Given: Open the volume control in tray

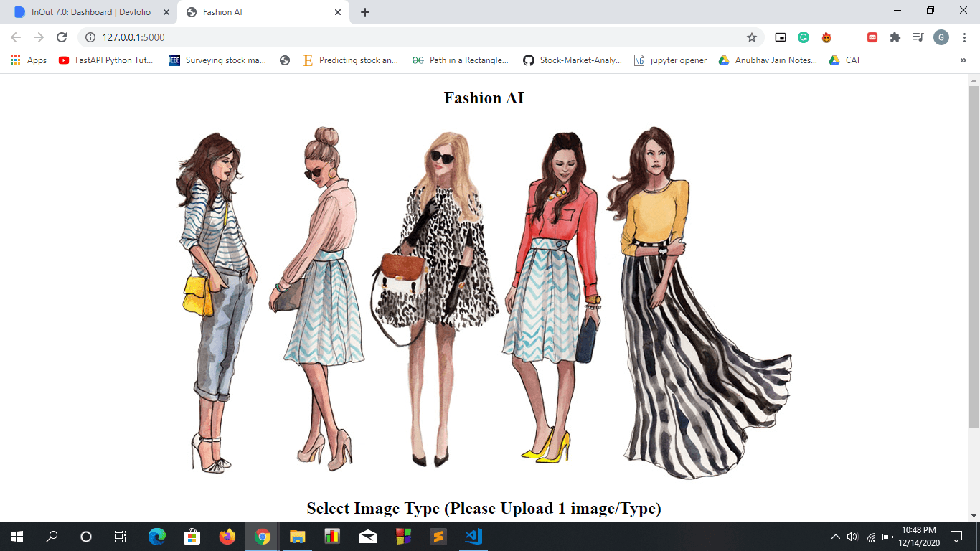Looking at the screenshot, I should (853, 537).
